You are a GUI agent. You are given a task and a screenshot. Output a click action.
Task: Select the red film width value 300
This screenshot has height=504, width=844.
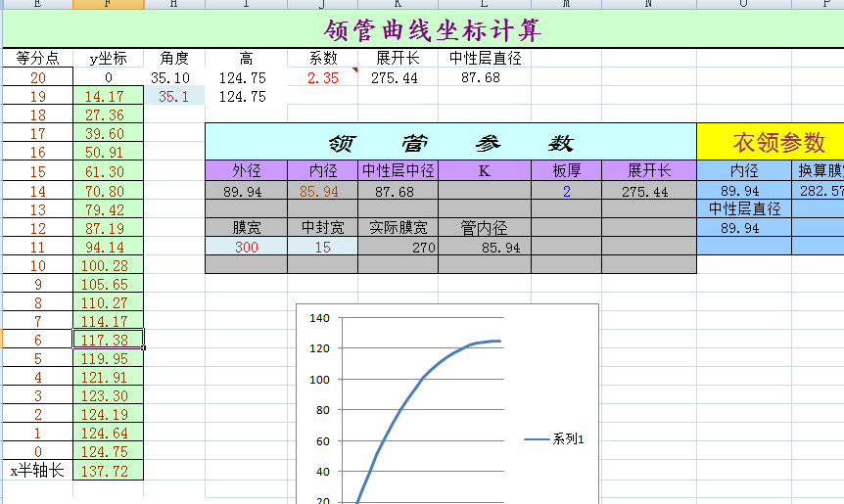[x=247, y=247]
